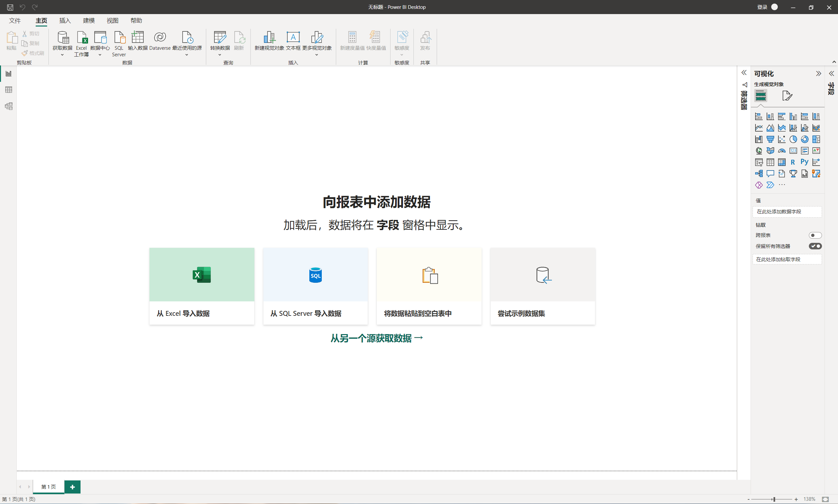Add a new page with plus button

(72, 487)
